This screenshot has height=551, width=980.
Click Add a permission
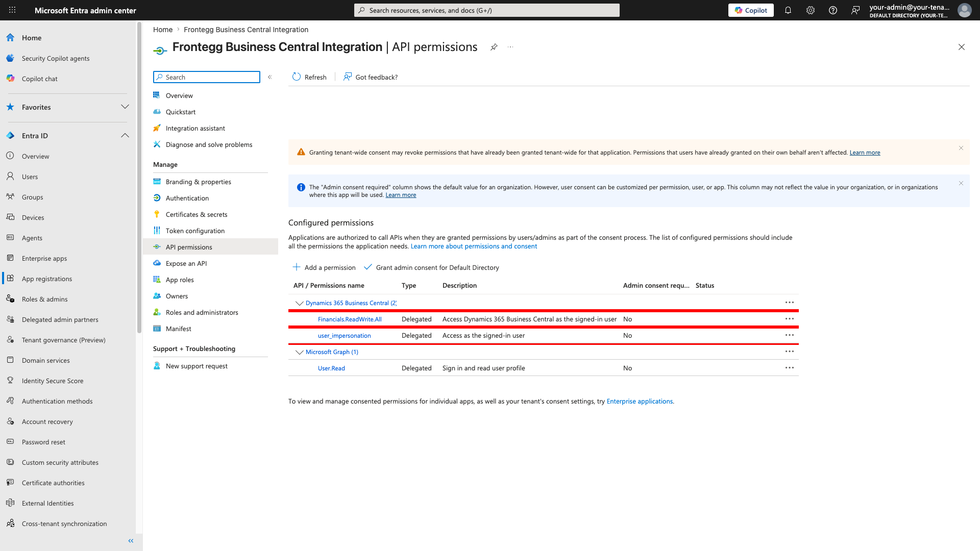click(324, 267)
